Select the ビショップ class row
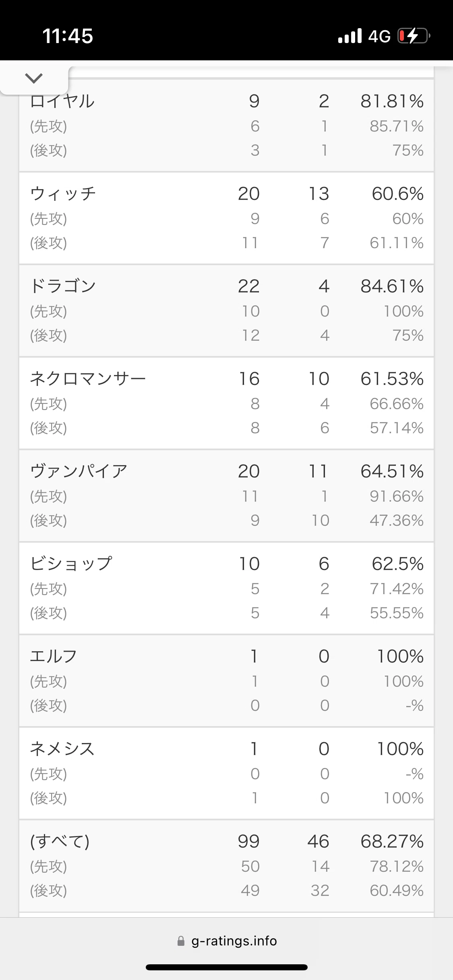This screenshot has width=453, height=980. click(226, 588)
